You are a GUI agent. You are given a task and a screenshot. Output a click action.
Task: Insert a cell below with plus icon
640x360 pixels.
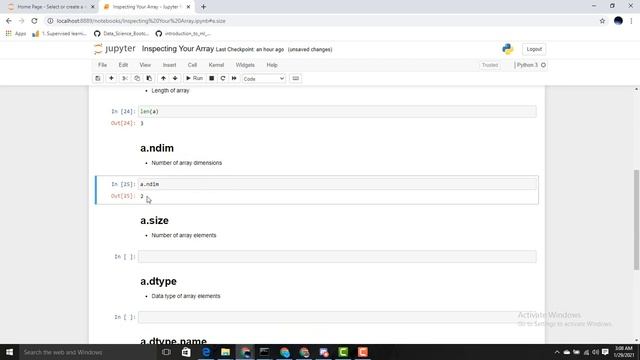click(111, 78)
